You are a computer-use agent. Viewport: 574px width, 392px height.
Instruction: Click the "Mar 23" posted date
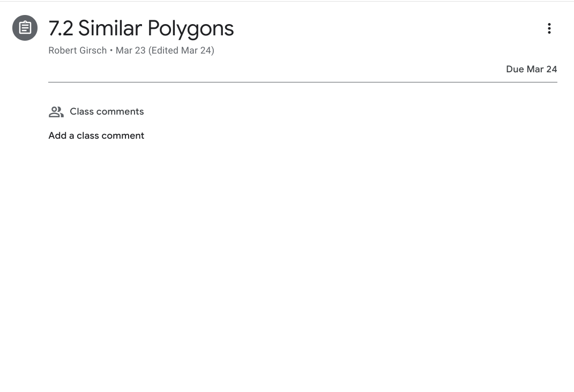(130, 51)
